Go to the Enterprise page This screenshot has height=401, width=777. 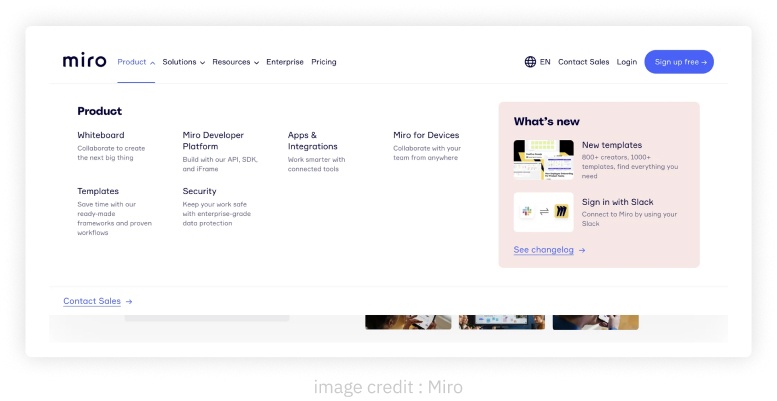click(x=285, y=62)
